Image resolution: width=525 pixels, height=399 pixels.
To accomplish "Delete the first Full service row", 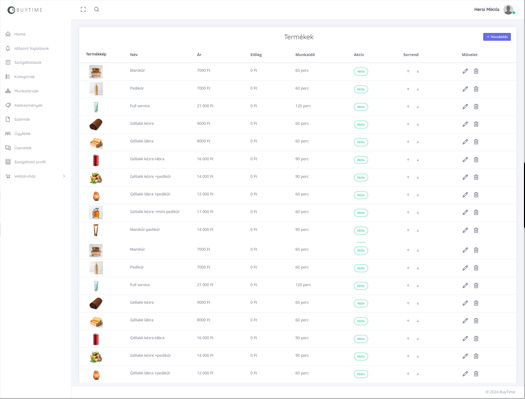I will coord(476,106).
